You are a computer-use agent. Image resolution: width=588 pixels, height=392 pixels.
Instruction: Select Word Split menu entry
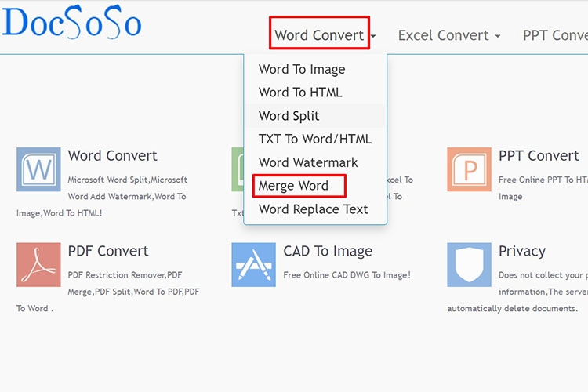point(289,116)
